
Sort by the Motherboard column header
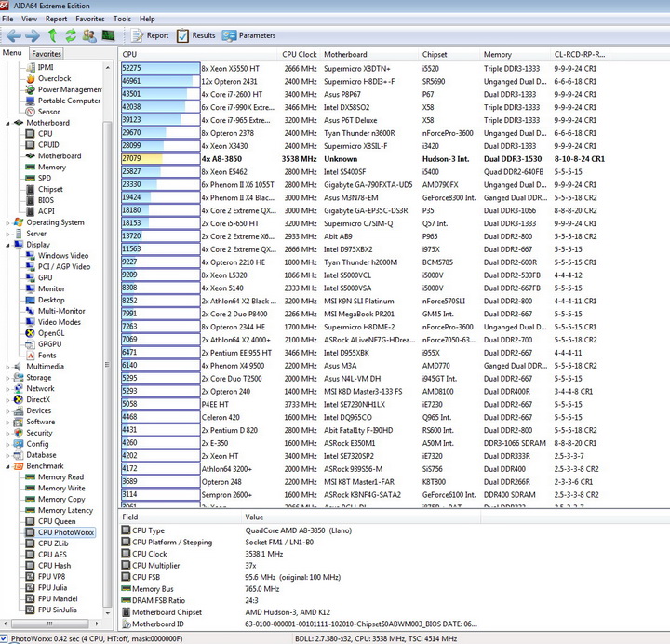369,54
